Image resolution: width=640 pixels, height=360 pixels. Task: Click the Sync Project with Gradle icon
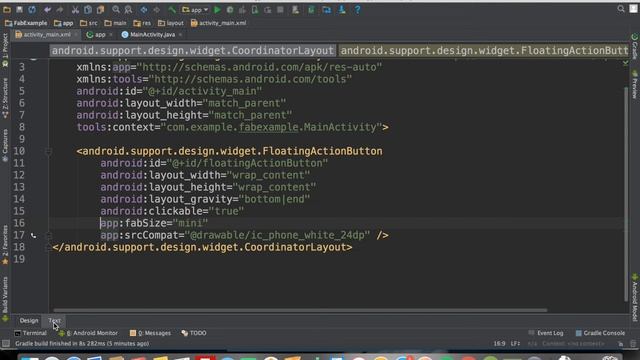click(311, 9)
